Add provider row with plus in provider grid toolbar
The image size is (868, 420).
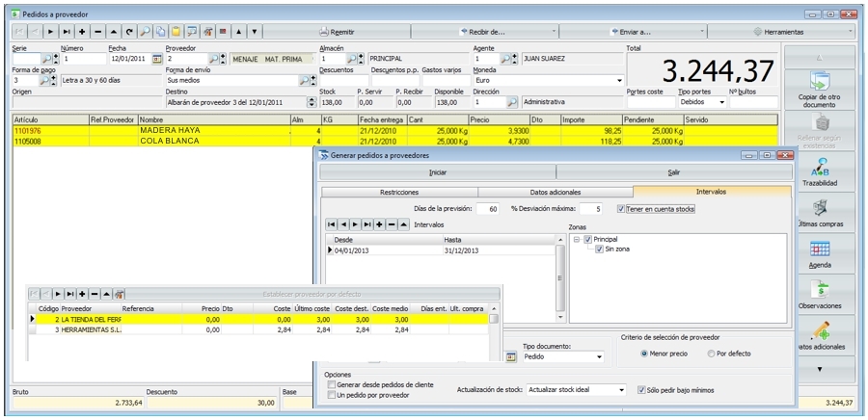82,294
